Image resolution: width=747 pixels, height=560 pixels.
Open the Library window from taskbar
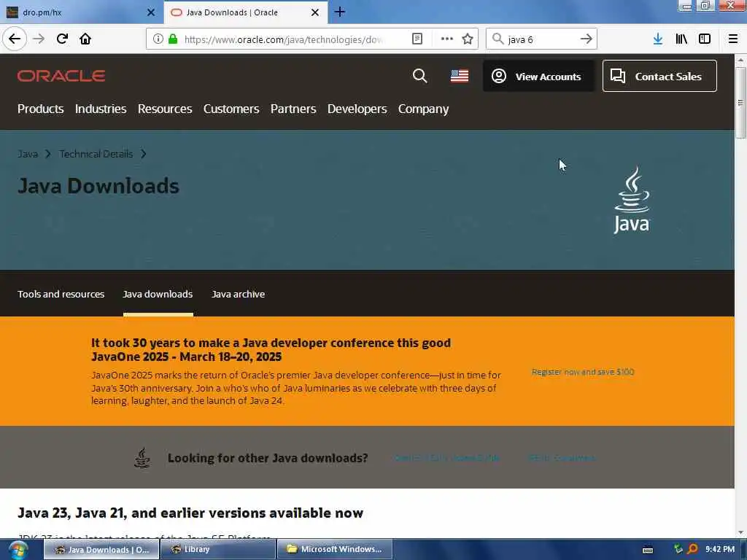pyautogui.click(x=218, y=550)
